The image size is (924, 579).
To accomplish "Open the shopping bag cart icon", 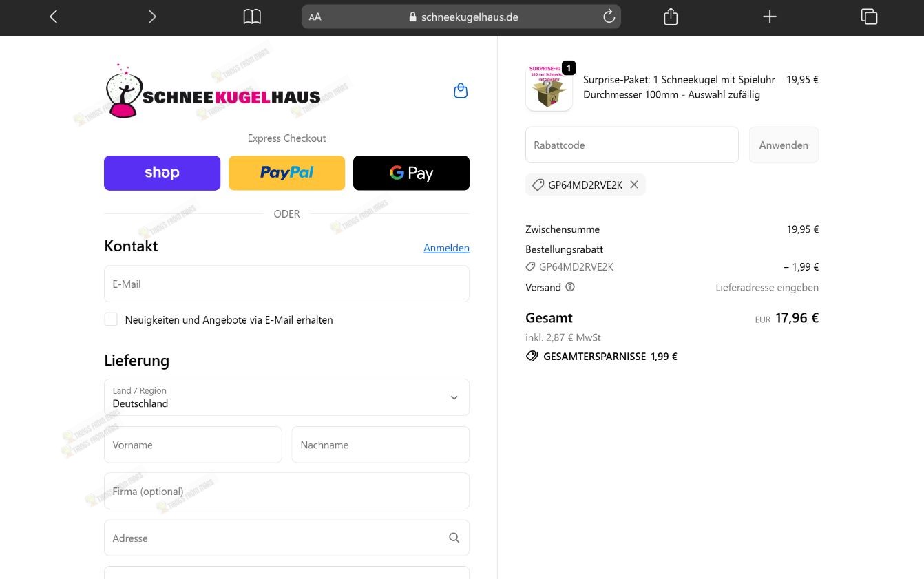I will coord(461,91).
